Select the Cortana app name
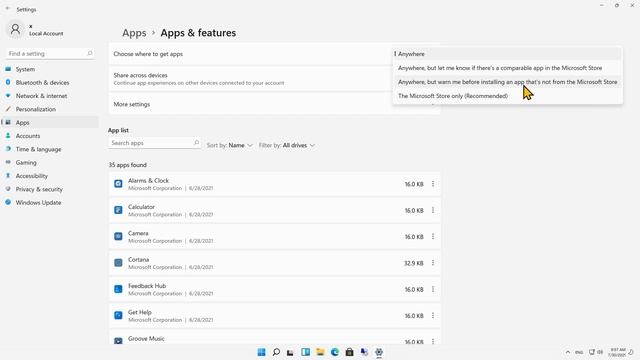The height and width of the screenshot is (360, 640). tap(138, 260)
